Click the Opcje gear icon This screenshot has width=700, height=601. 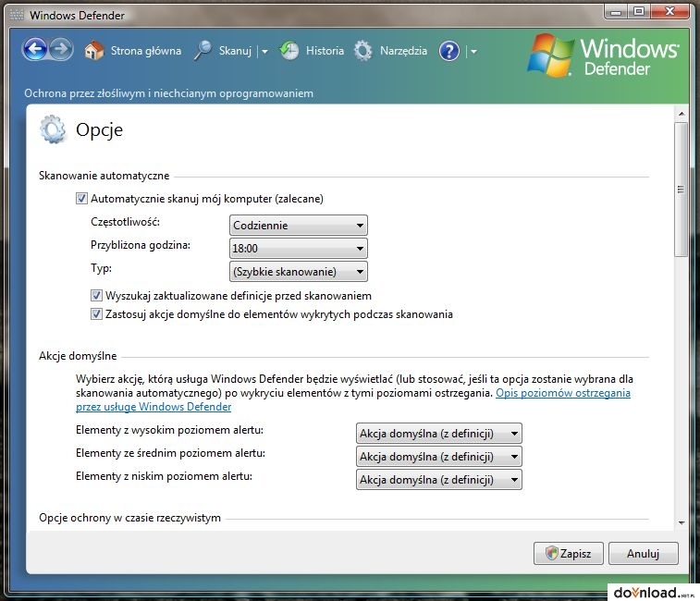[x=53, y=129]
